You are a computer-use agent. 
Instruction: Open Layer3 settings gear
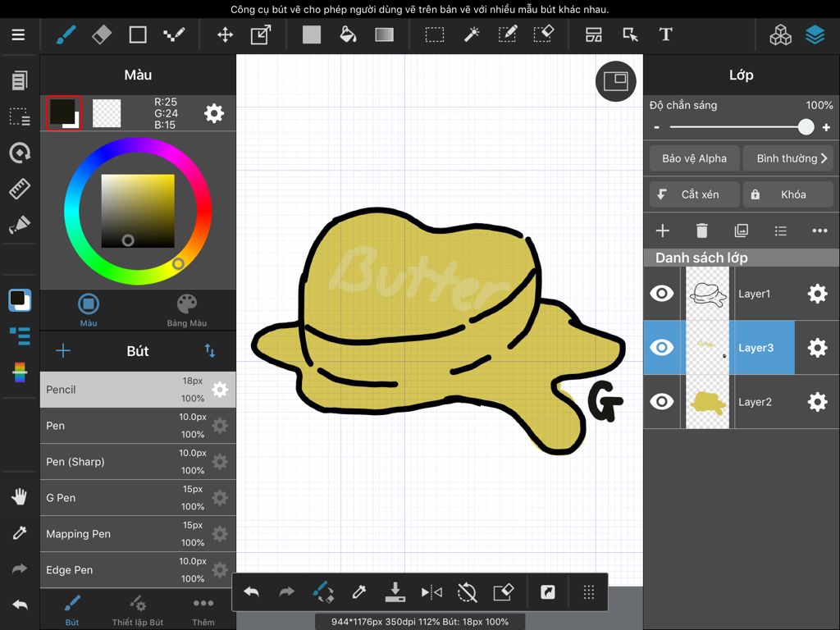818,348
